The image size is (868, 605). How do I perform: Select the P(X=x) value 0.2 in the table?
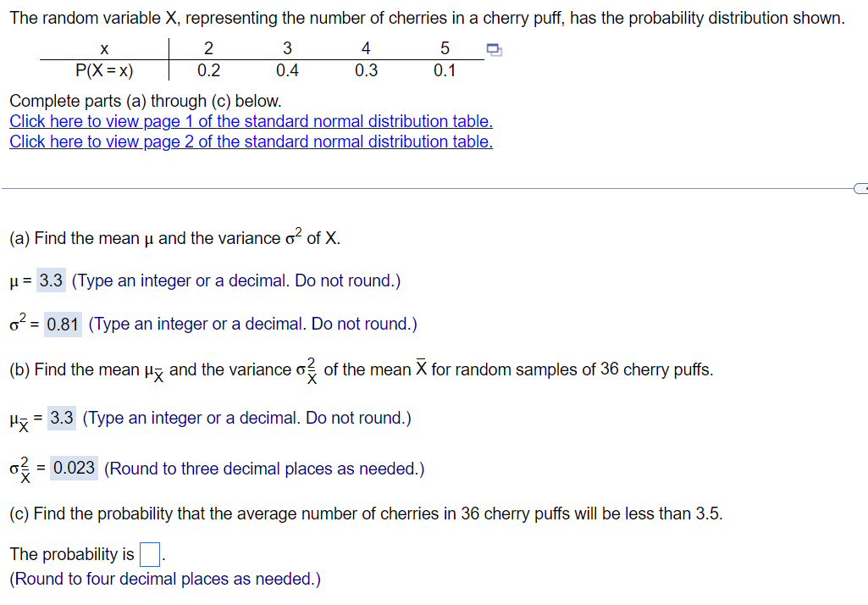(207, 71)
